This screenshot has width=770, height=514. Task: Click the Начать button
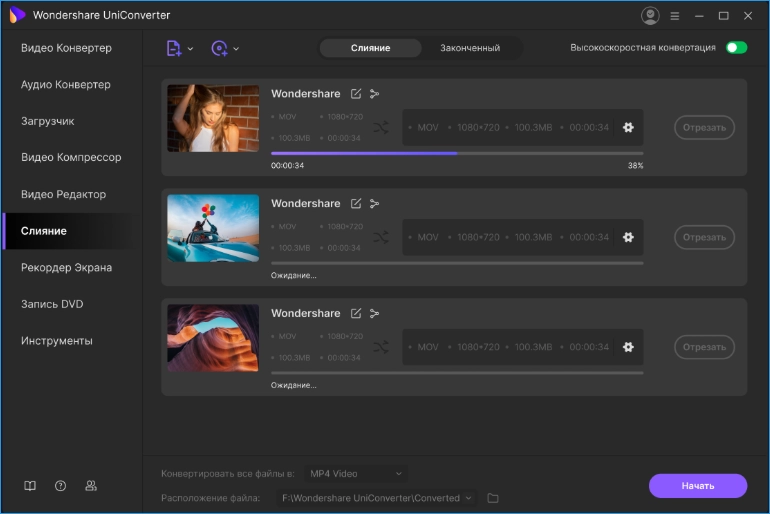[x=698, y=486]
